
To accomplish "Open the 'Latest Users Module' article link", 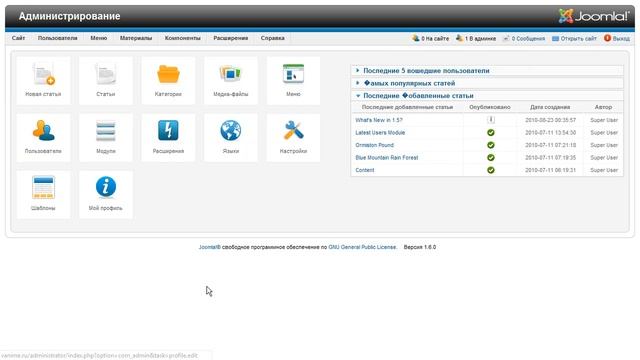I will coord(380,133).
